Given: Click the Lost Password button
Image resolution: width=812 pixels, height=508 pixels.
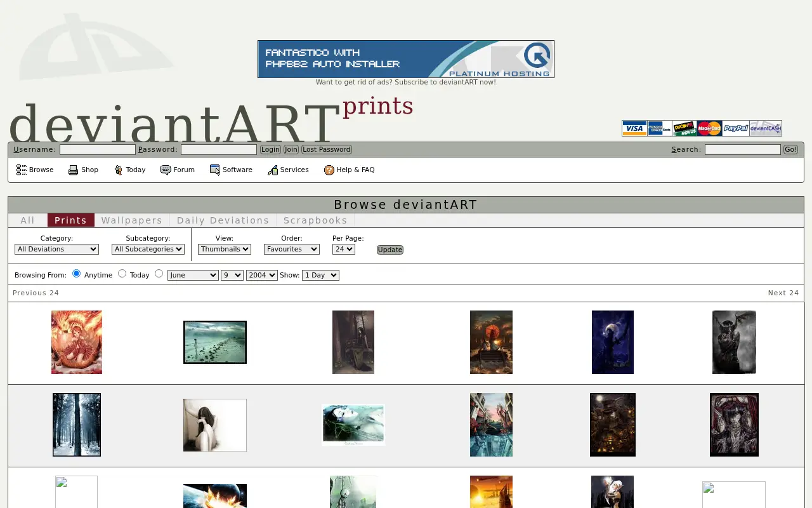Looking at the screenshot, I should (327, 149).
